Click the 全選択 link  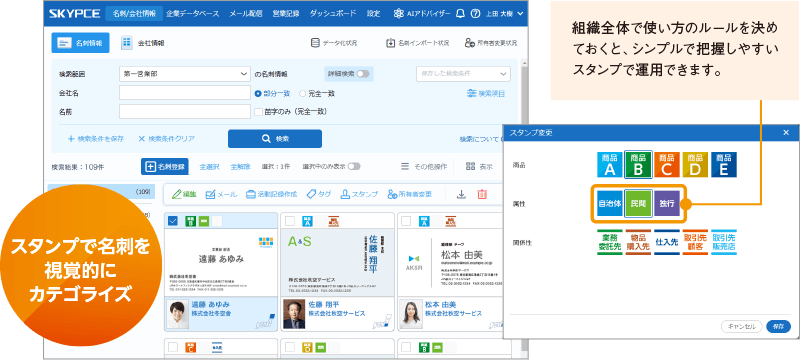[209, 166]
